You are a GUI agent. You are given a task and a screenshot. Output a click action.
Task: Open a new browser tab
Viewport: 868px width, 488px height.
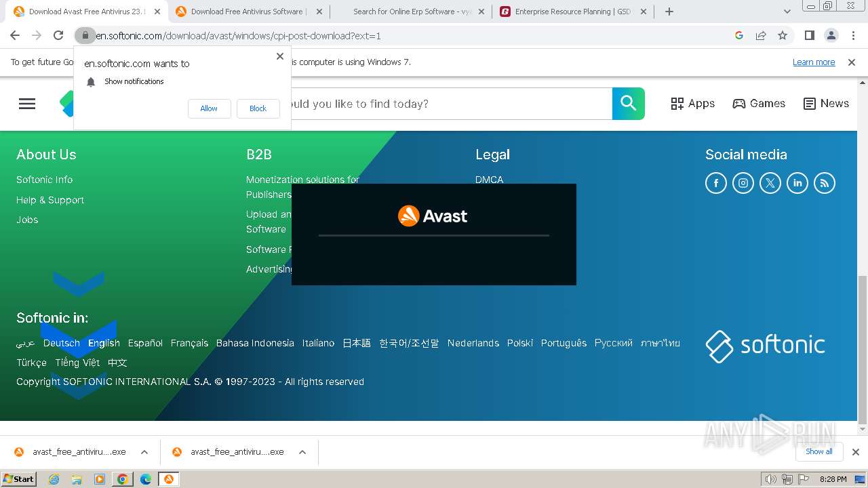tap(669, 12)
